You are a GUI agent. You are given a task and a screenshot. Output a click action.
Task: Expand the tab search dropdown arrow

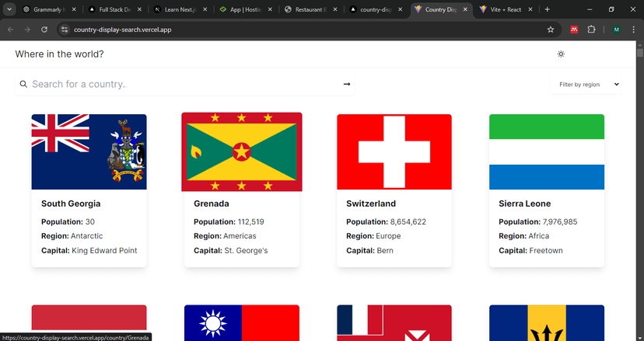tap(9, 9)
